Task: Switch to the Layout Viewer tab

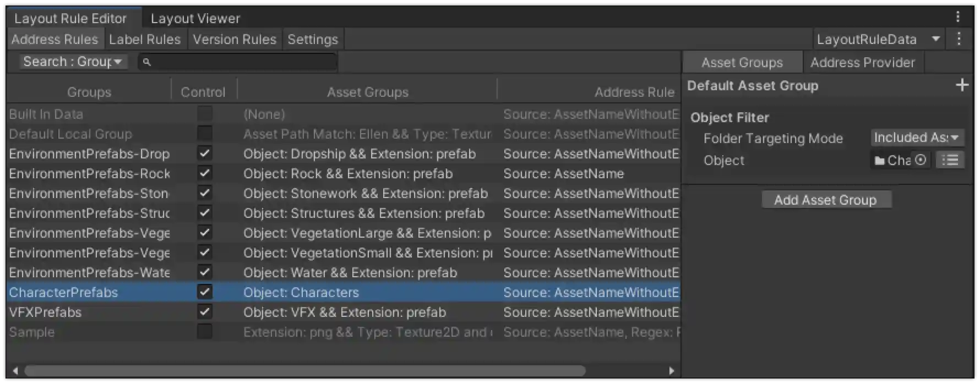Action: (195, 18)
